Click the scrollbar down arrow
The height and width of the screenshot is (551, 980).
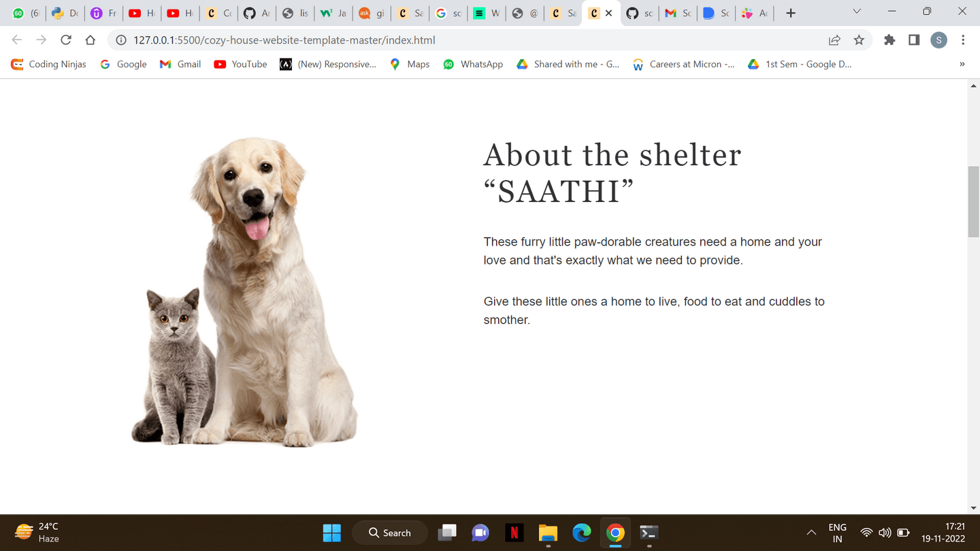pos(973,507)
